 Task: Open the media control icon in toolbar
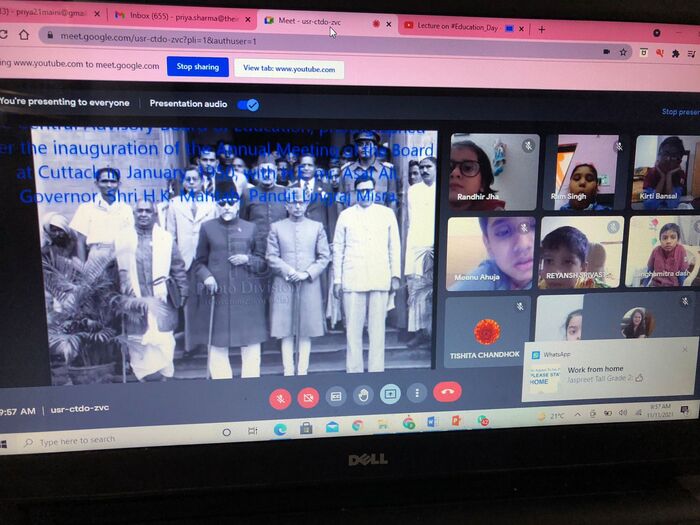pyautogui.click(x=692, y=54)
